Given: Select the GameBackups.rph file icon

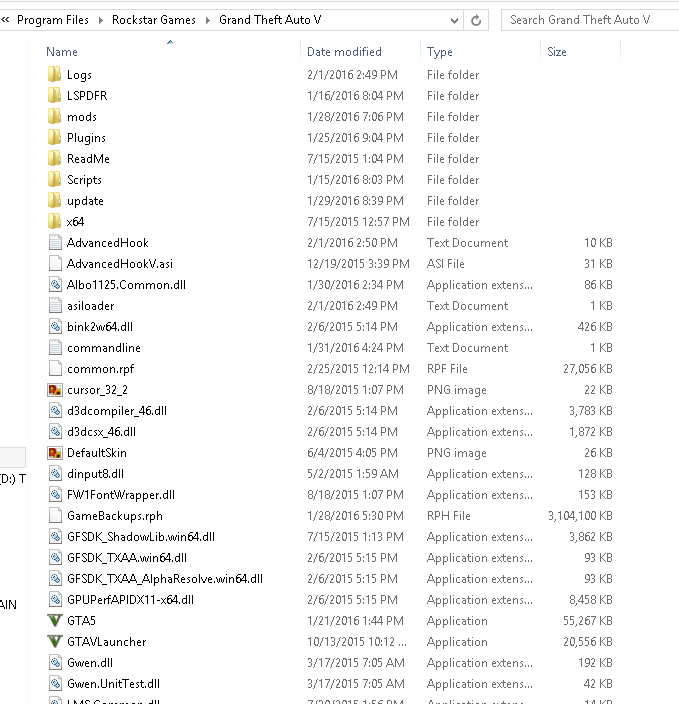Looking at the screenshot, I should (55, 516).
